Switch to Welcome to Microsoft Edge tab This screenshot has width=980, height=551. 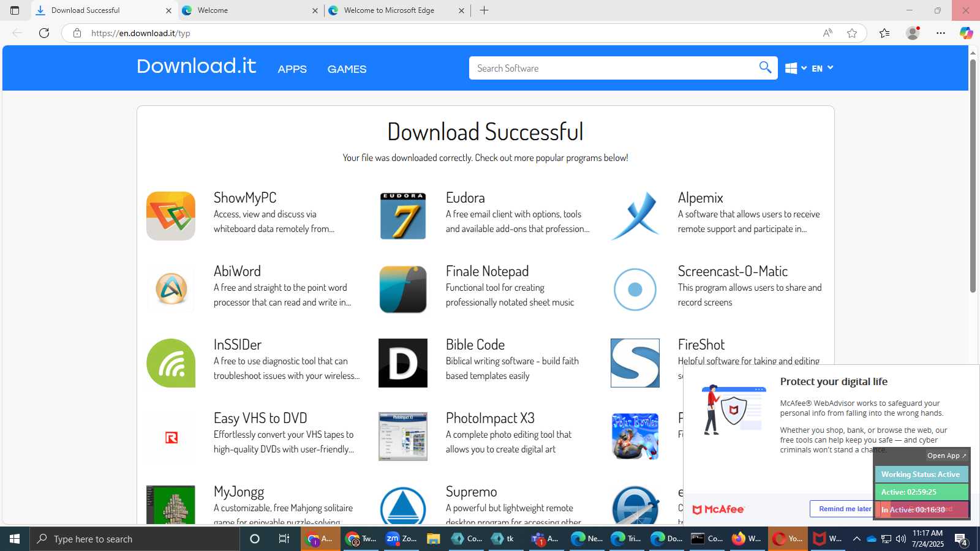point(398,10)
